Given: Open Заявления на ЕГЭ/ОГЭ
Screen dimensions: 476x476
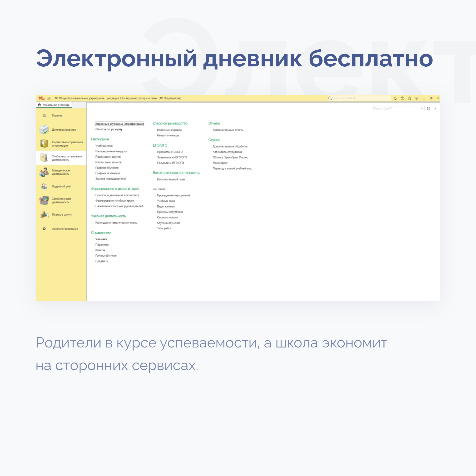Looking at the screenshot, I should tap(172, 157).
